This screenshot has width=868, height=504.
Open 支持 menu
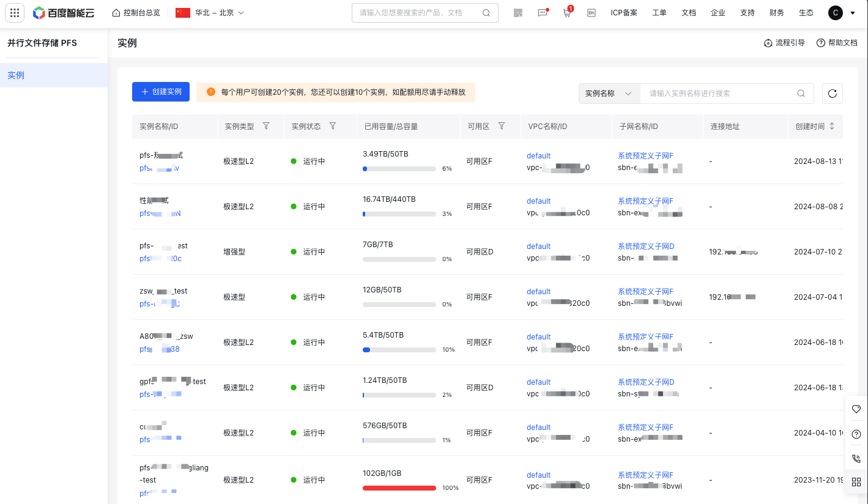[747, 12]
